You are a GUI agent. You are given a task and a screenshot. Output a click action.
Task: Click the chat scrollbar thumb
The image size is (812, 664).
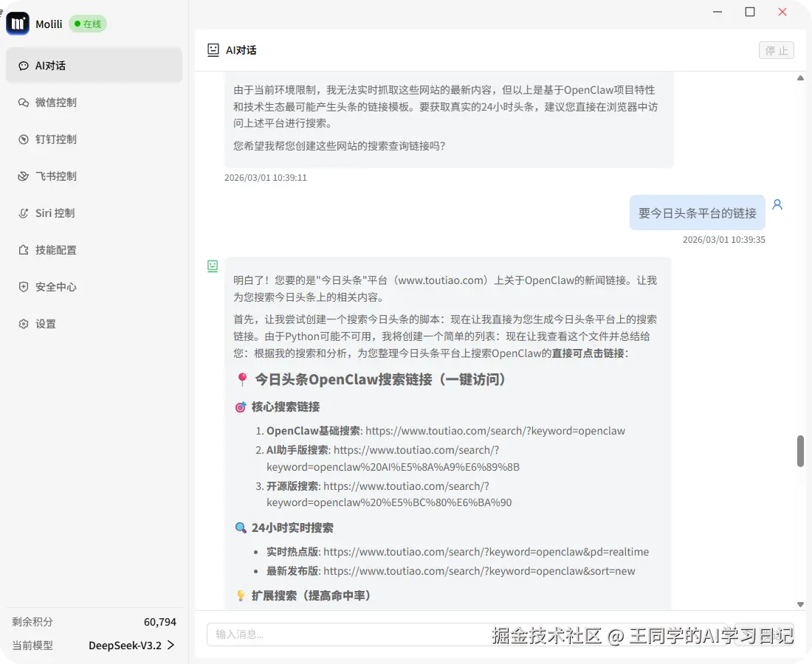801,451
